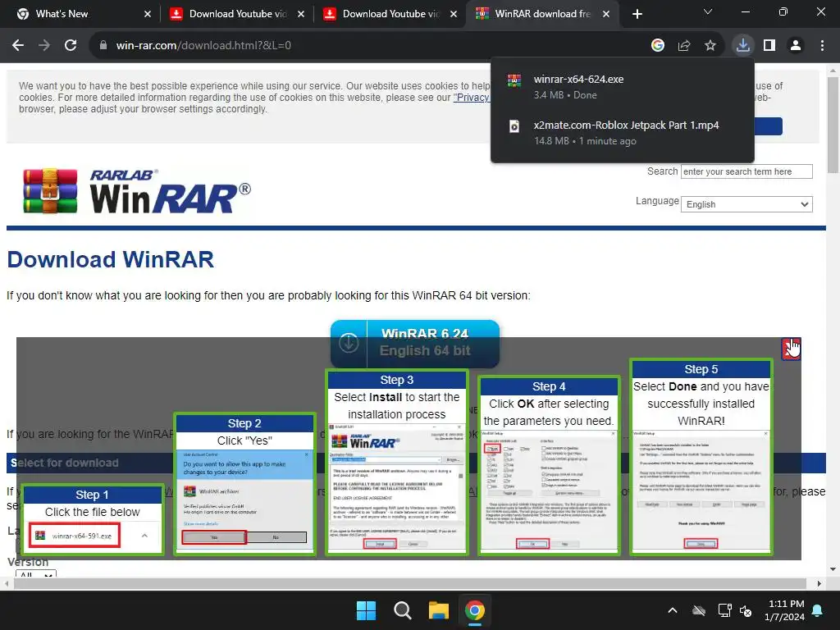Close the What's New tab

[148, 14]
